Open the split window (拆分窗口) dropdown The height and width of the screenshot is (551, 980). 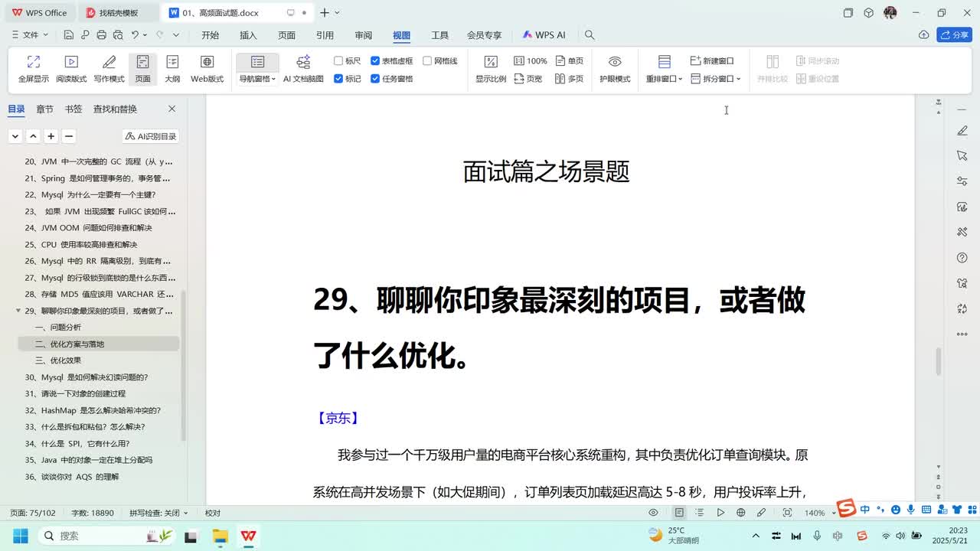pyautogui.click(x=716, y=78)
